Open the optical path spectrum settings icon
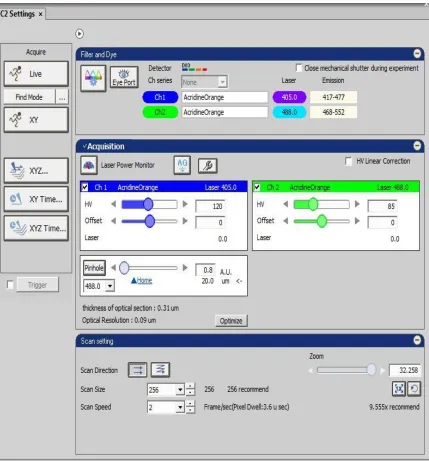The image size is (429, 461). click(93, 78)
